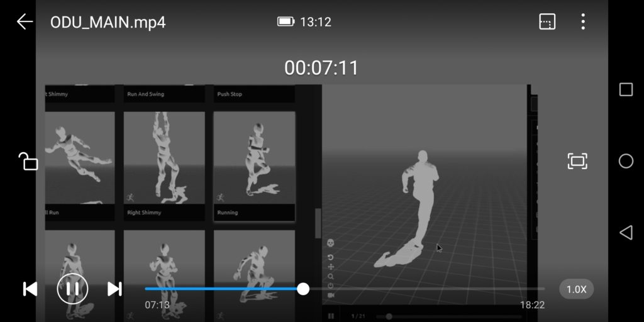Click the pan move arrows icon
The height and width of the screenshot is (322, 644).
point(331,267)
